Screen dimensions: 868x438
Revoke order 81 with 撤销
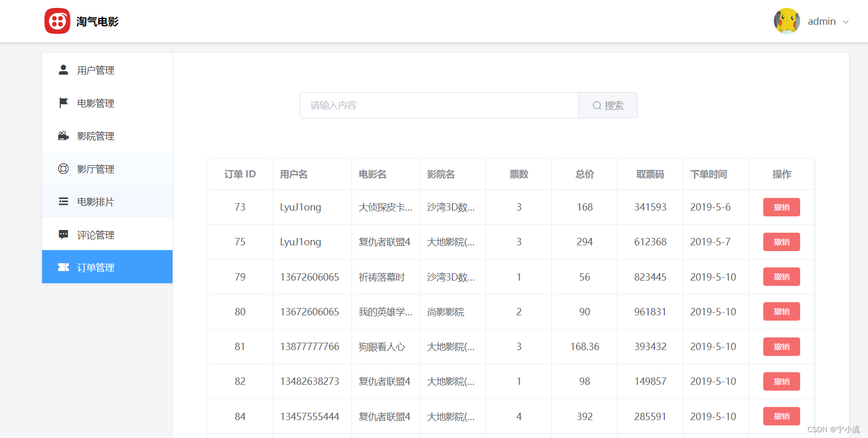click(x=781, y=346)
